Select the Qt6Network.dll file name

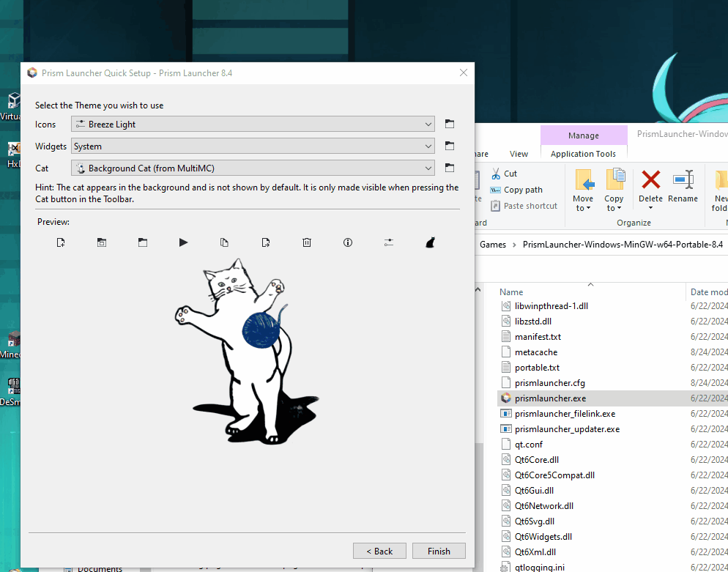(x=544, y=505)
